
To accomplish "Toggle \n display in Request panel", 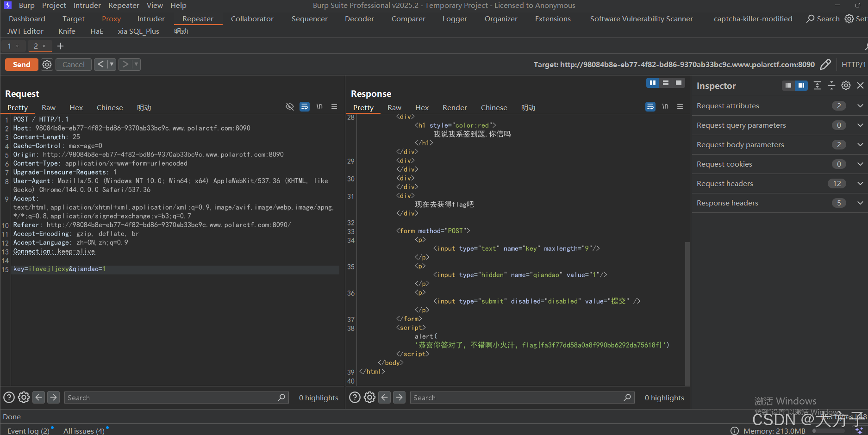I will click(319, 106).
